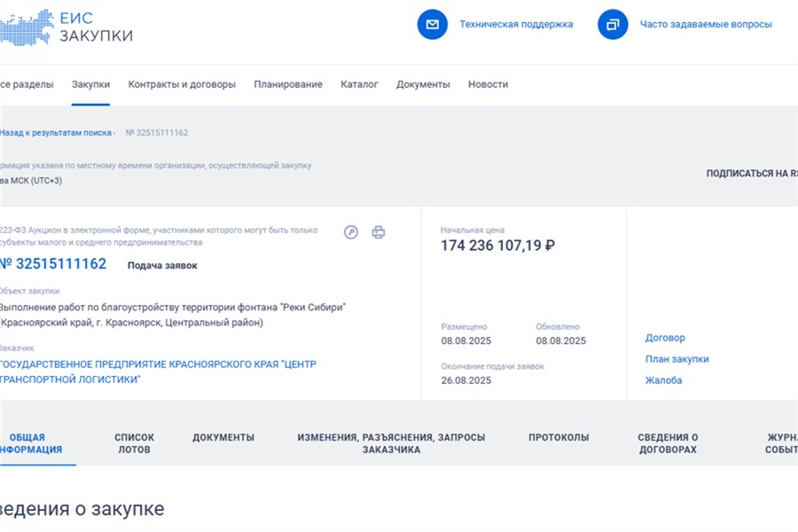Viewport: 798px width, 532px height.
Task: Open the План закупки link
Action: click(677, 359)
